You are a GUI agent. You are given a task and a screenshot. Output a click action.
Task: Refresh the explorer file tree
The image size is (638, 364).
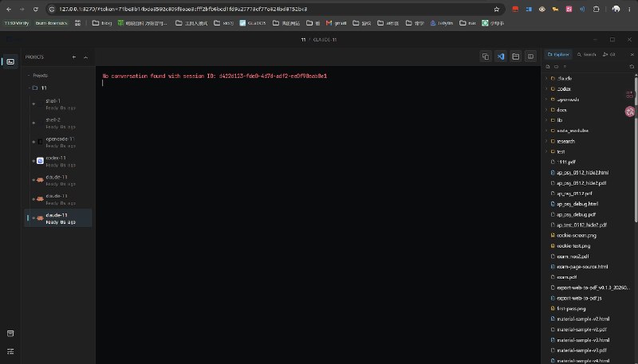(632, 67)
